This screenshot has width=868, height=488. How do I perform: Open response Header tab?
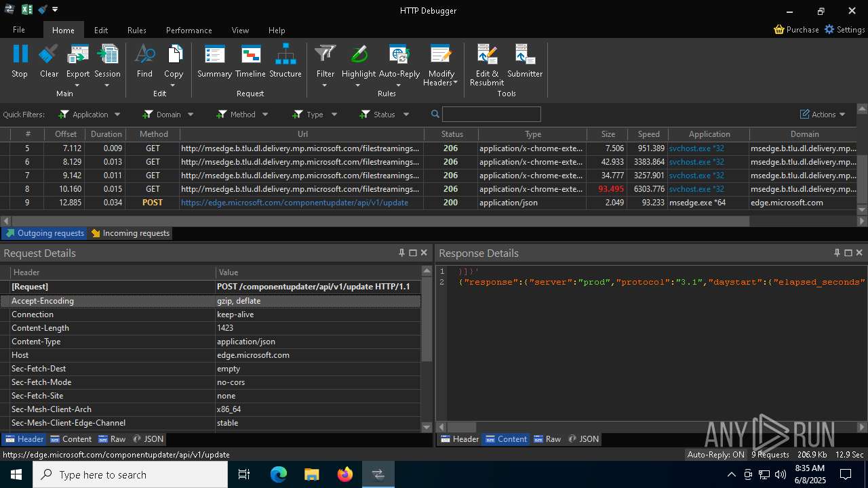tap(459, 439)
